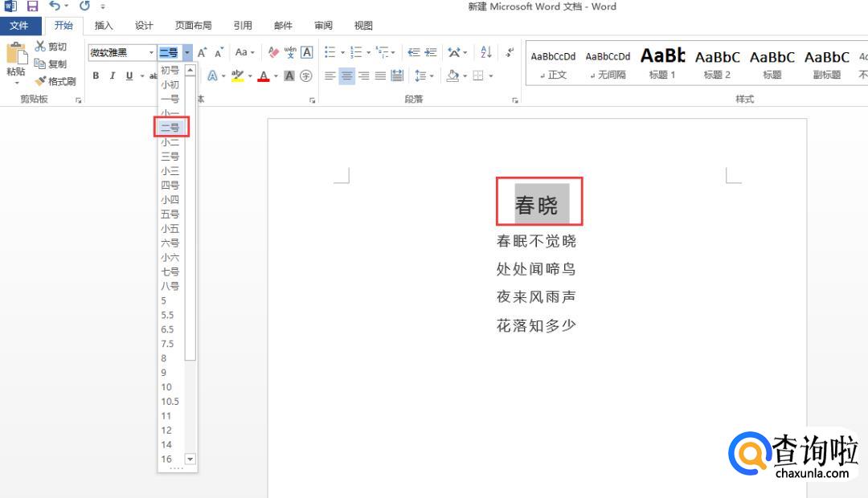
Task: Clear all formatting with eraser icon
Action: pyautogui.click(x=273, y=52)
